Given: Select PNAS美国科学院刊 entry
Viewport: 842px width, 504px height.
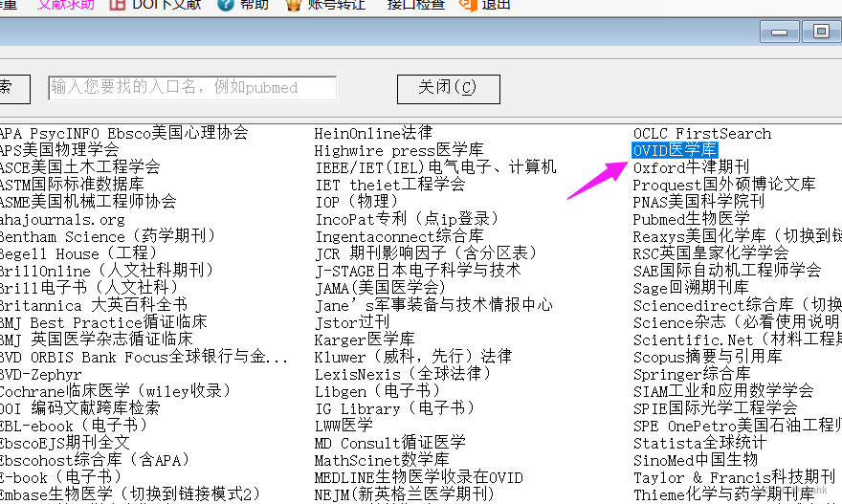Looking at the screenshot, I should [x=698, y=202].
